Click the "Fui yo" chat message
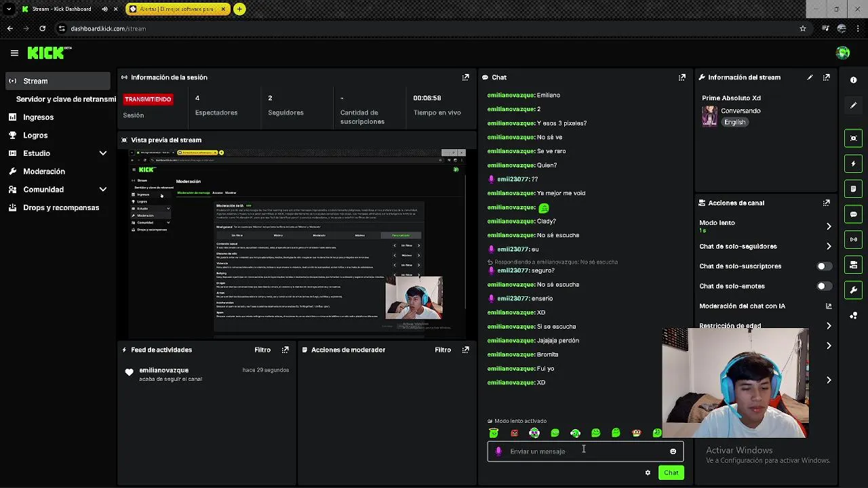This screenshot has width=868, height=488. [x=521, y=369]
